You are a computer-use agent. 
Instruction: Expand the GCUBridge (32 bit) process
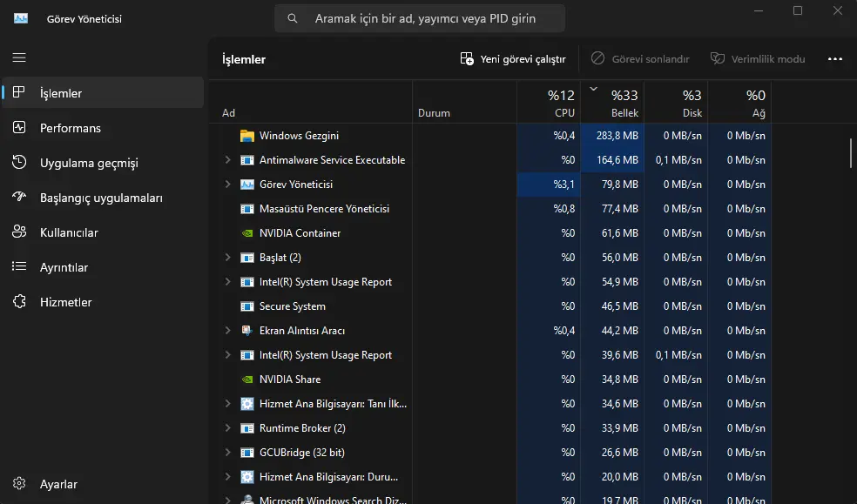click(x=227, y=453)
